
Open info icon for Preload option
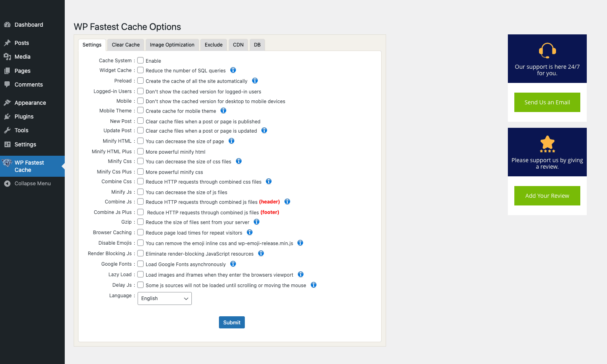click(255, 80)
